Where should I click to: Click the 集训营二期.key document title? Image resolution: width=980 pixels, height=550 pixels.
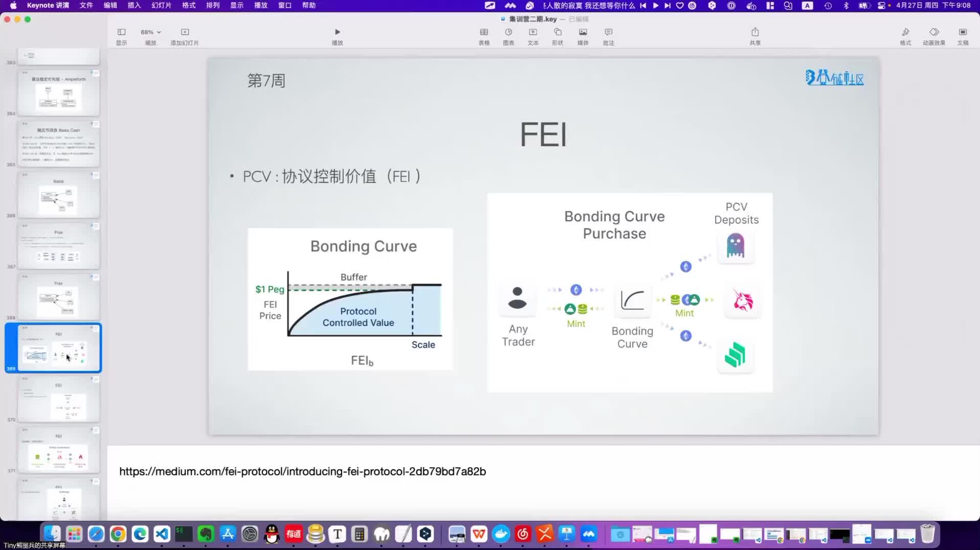(x=533, y=19)
